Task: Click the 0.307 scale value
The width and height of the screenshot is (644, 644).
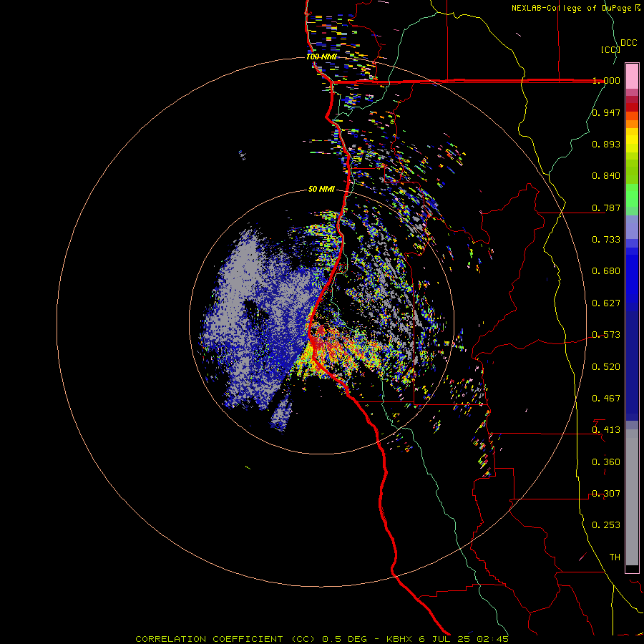Action: point(606,494)
